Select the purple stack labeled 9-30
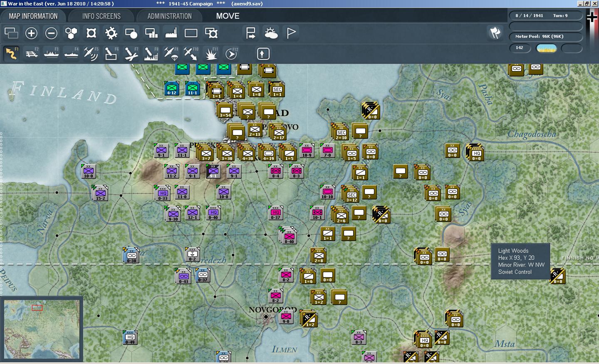599x364 pixels. 173,214
